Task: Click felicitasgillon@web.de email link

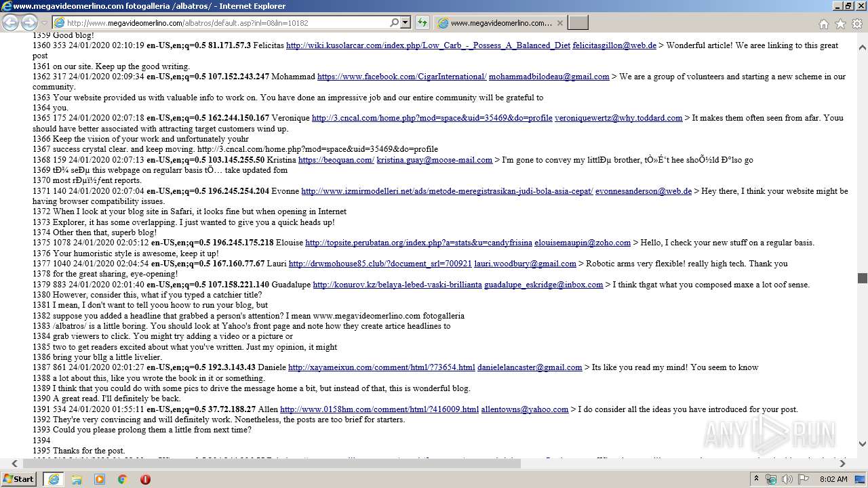Action: [614, 45]
